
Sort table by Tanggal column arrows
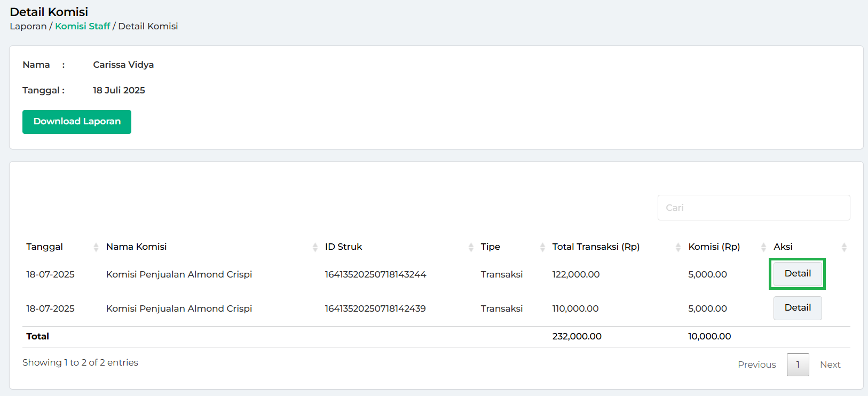point(96,247)
